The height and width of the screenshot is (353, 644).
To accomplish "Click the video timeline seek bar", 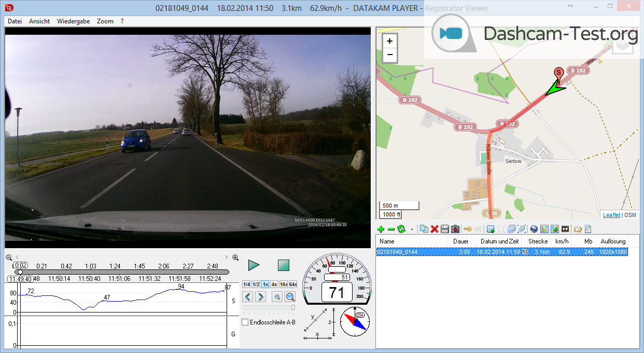I will (121, 271).
